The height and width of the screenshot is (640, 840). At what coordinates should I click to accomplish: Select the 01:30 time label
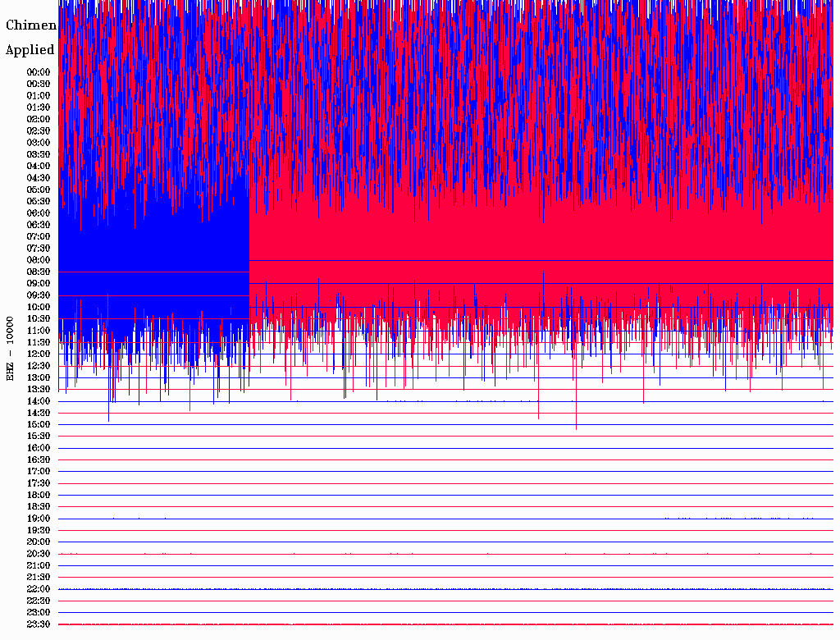39,107
